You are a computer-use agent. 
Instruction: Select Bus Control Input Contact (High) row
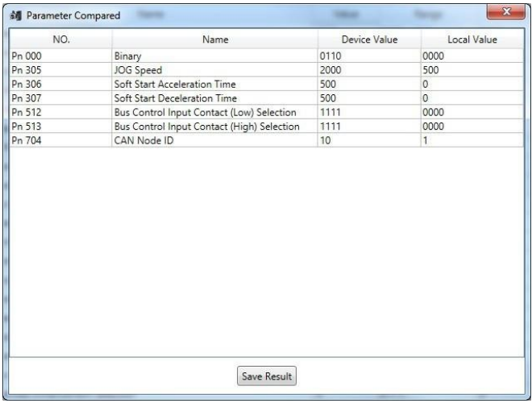point(267,127)
